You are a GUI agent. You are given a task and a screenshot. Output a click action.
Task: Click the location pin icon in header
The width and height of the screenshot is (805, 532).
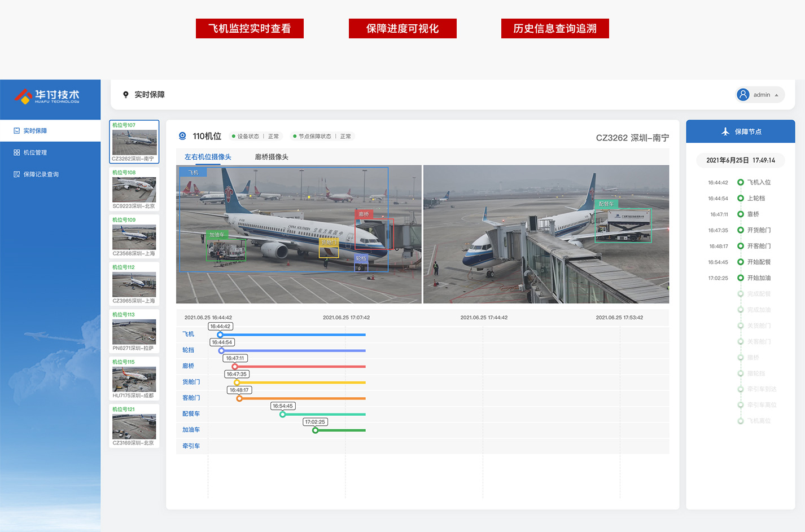pos(126,95)
